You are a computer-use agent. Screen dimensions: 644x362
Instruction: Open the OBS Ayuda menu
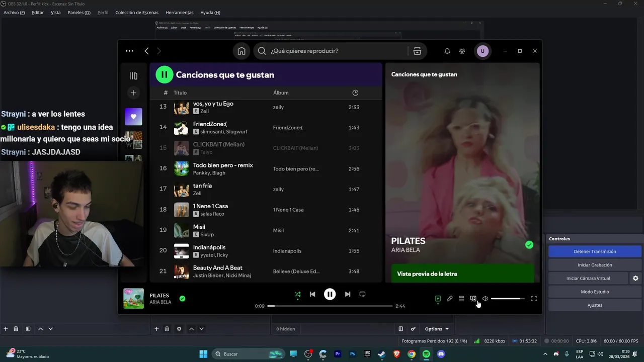coord(210,13)
